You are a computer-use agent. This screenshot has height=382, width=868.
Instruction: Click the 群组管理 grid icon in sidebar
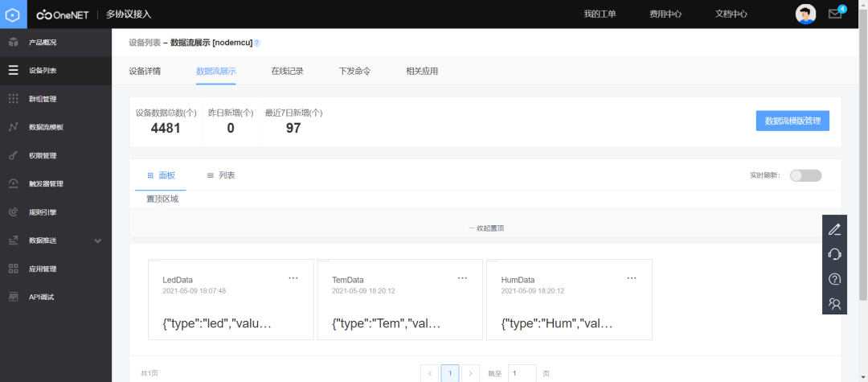(14, 99)
